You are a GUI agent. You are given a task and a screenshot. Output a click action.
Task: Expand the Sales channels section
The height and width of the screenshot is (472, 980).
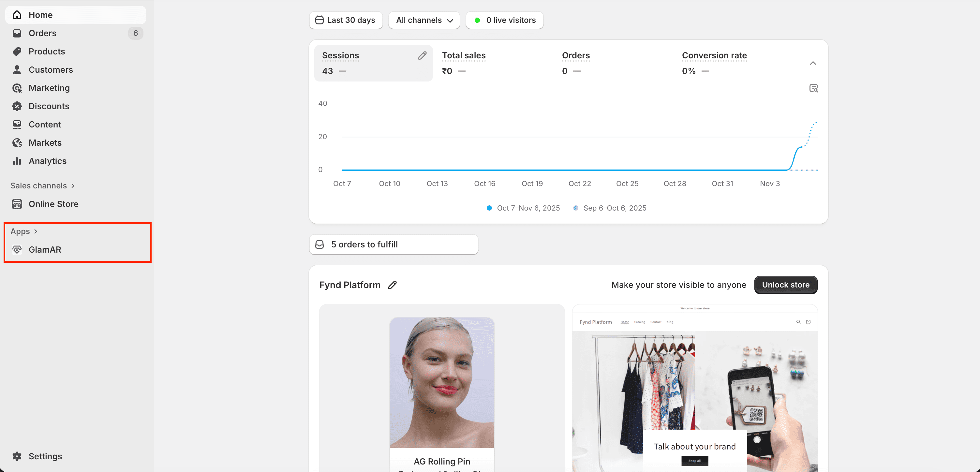tap(42, 185)
